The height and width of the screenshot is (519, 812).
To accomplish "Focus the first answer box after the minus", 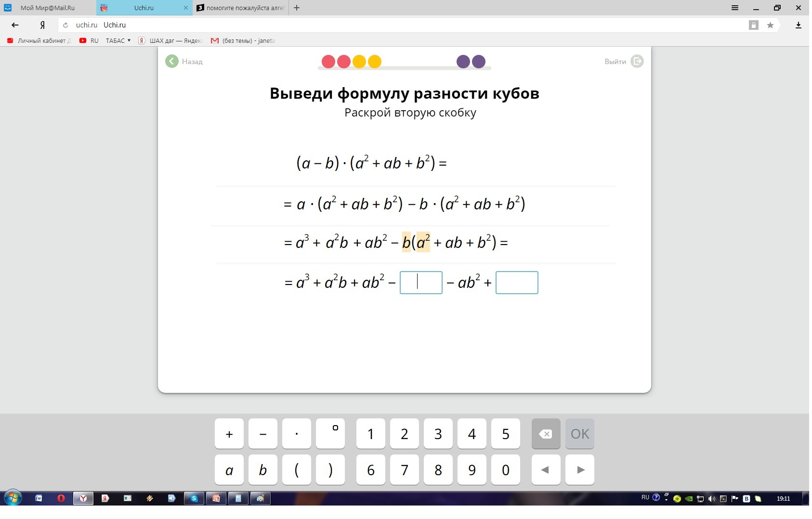I will pyautogui.click(x=421, y=283).
